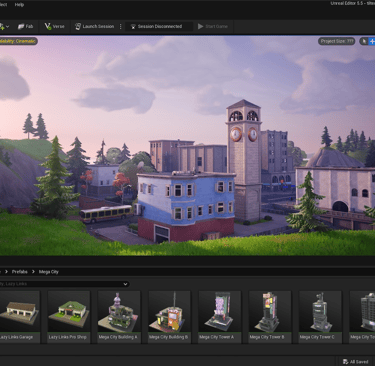The height and width of the screenshot is (366, 375).
Task: Click the clock tower in the viewport
Action: point(244,160)
